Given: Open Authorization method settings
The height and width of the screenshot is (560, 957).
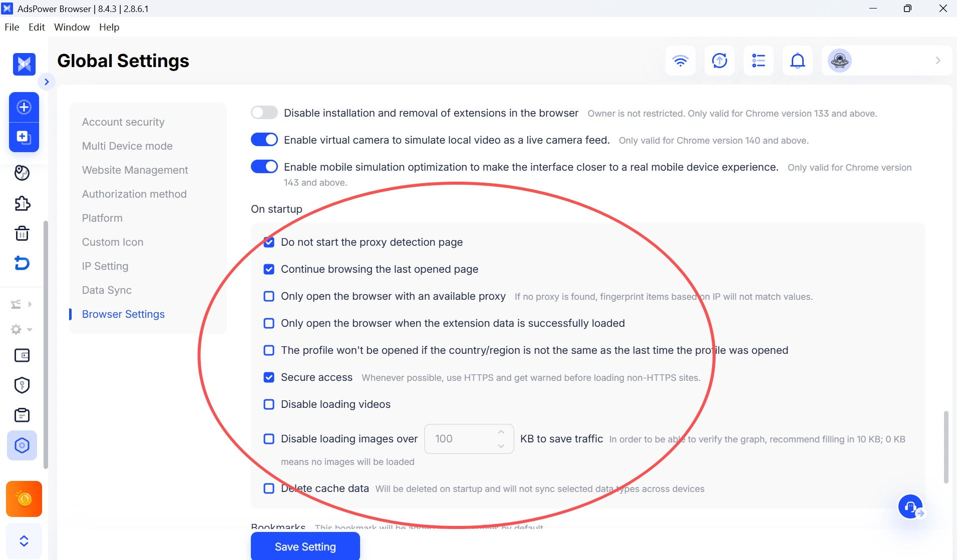Looking at the screenshot, I should (134, 194).
